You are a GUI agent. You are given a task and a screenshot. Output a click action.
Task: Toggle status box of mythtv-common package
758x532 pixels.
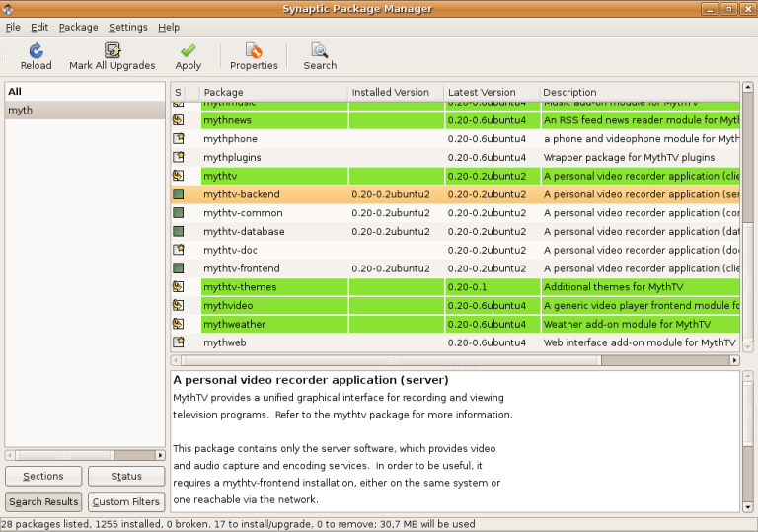(179, 212)
